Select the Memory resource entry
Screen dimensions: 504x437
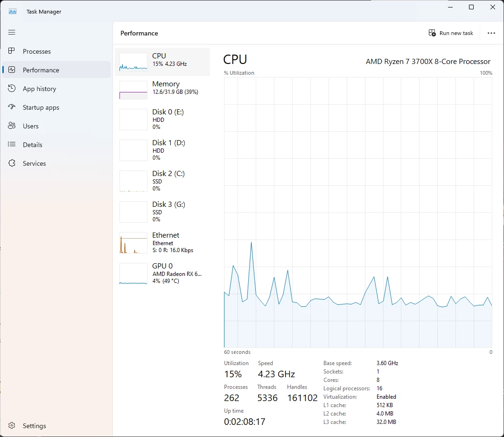162,90
